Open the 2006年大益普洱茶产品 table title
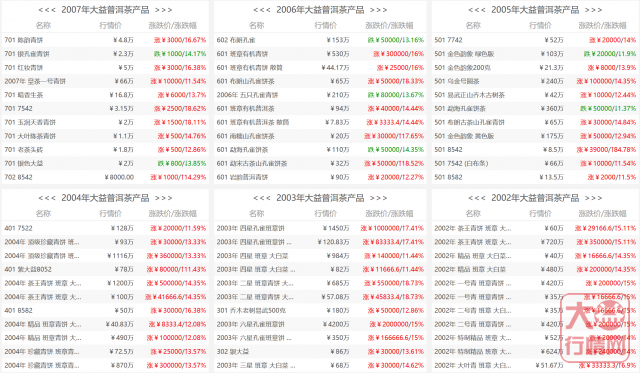640x373 pixels. pyautogui.click(x=320, y=10)
